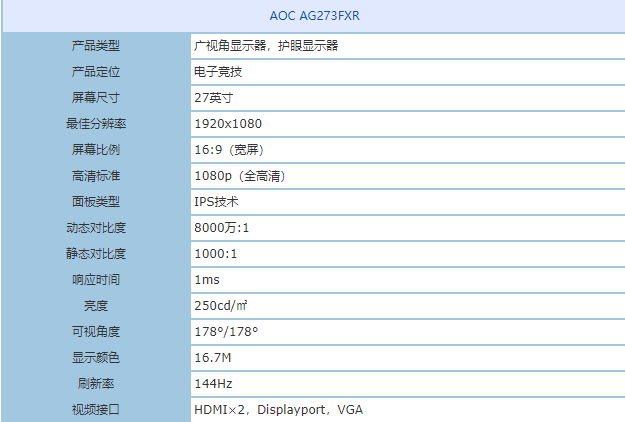The width and height of the screenshot is (625, 422).
Task: Select the 亮度 label
Action: pyautogui.click(x=96, y=306)
